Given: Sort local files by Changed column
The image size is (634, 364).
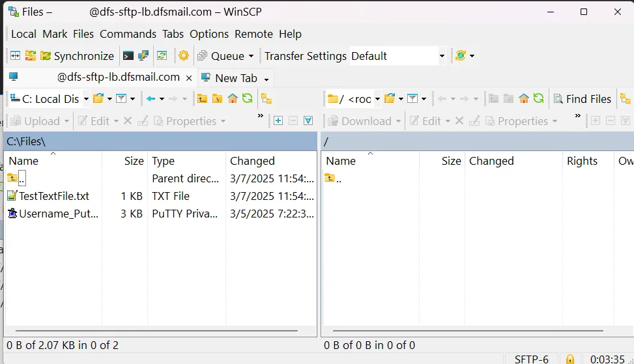Looking at the screenshot, I should (x=271, y=161).
